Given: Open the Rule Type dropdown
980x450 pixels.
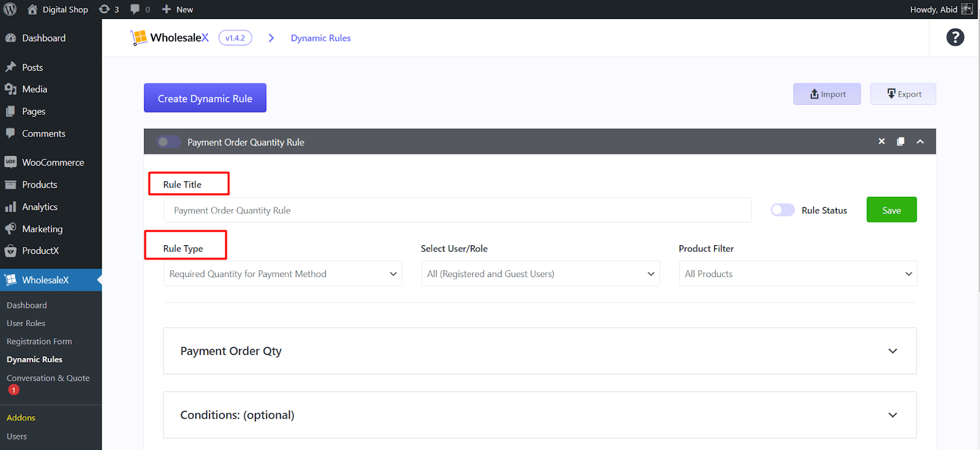Looking at the screenshot, I should pyautogui.click(x=282, y=273).
